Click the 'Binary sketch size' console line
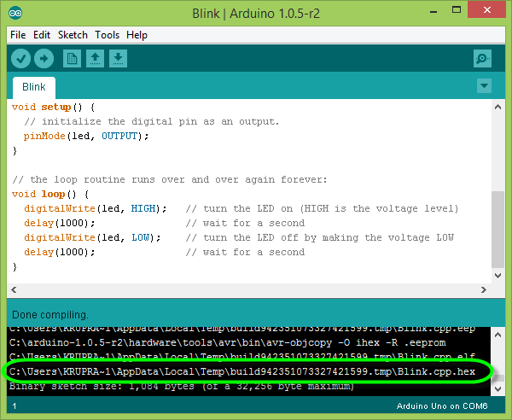The width and height of the screenshot is (512, 420). 182,387
